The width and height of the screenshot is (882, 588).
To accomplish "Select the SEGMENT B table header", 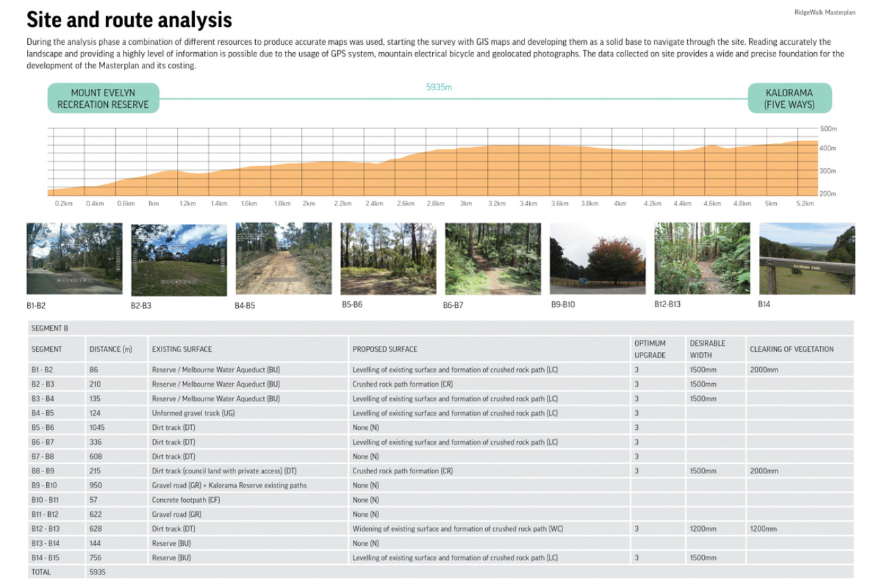I will pyautogui.click(x=52, y=327).
